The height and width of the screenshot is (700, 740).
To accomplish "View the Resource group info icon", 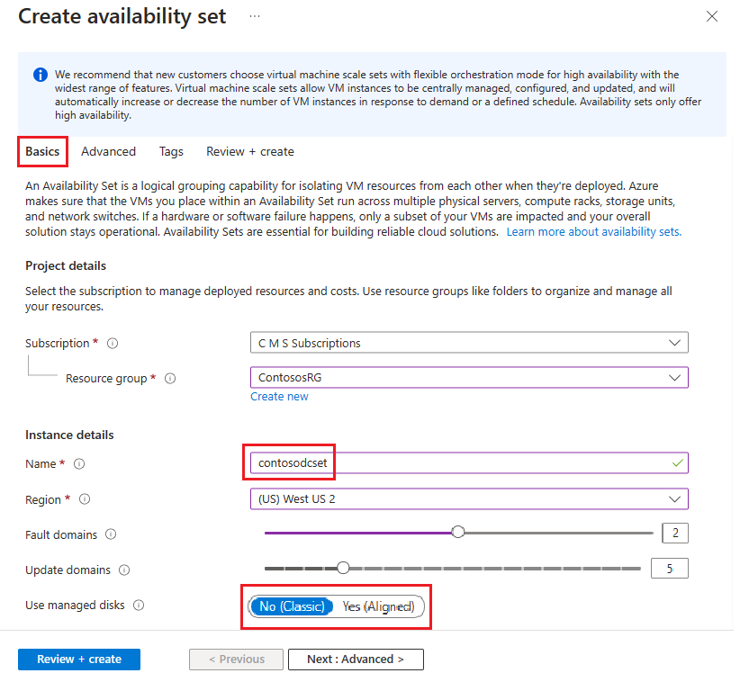I will 170,378.
